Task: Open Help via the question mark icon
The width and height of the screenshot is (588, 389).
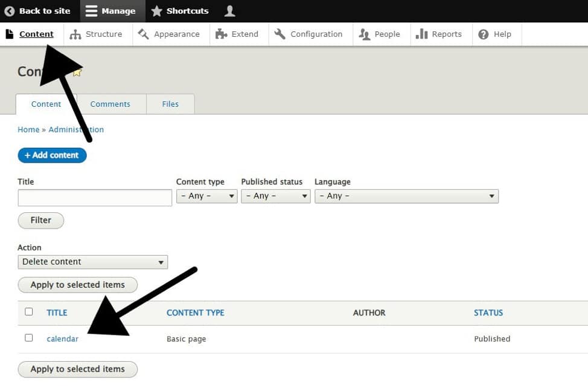Action: tap(484, 34)
